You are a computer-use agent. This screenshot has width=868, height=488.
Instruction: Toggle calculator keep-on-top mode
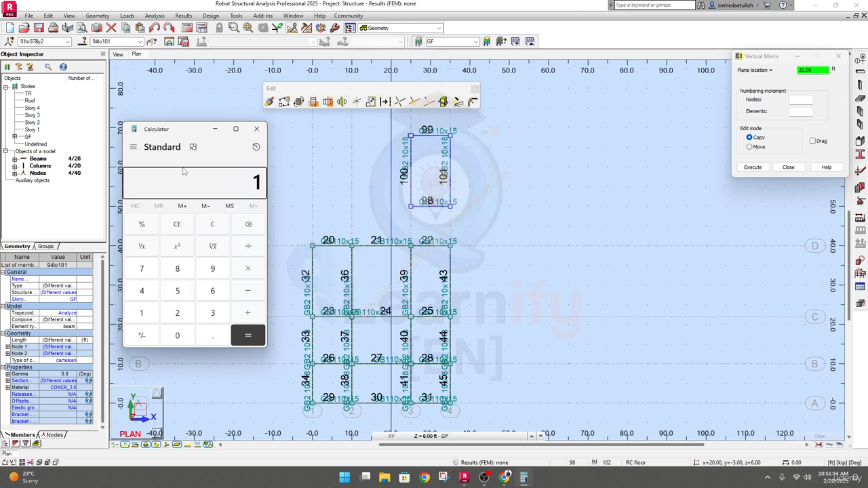[193, 147]
